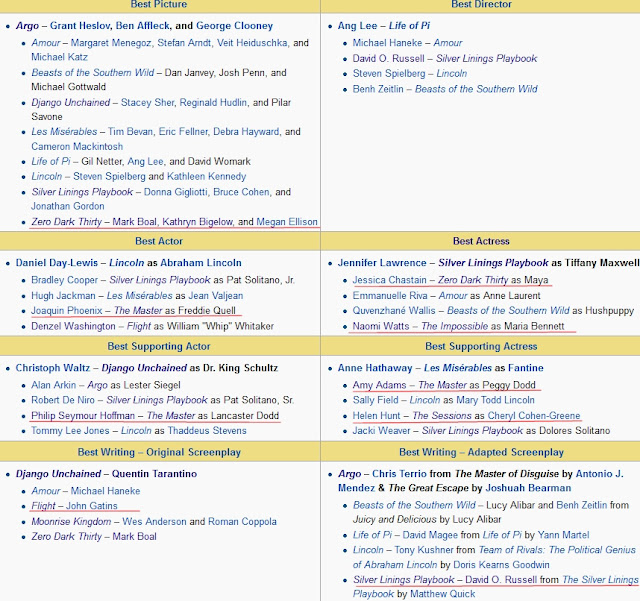Click the Bradley Cooper link
The image size is (640, 601).
coord(64,280)
